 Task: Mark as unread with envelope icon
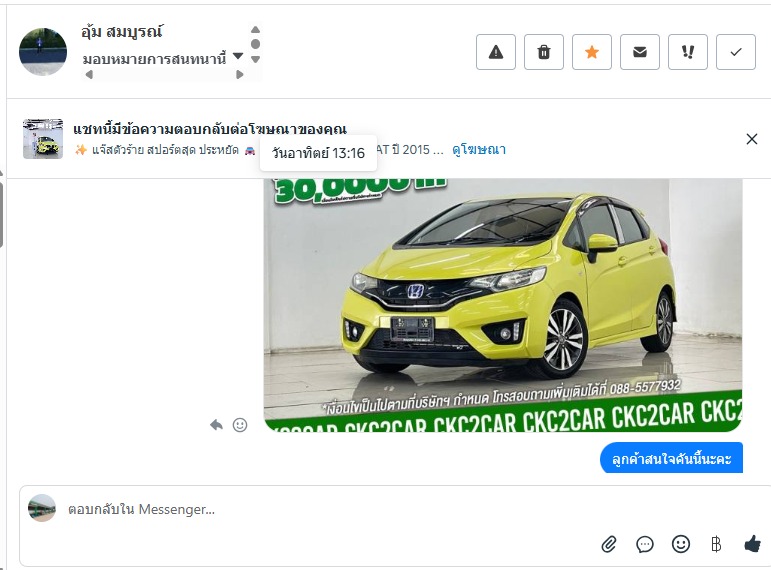pos(640,52)
